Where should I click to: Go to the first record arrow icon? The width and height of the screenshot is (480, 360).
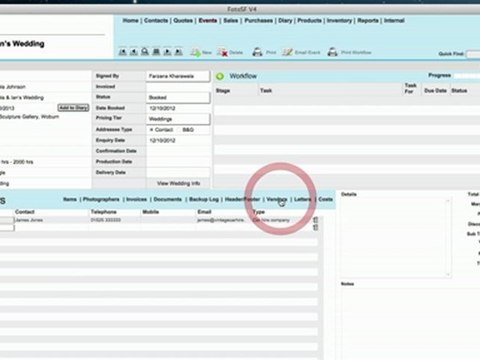(123, 52)
